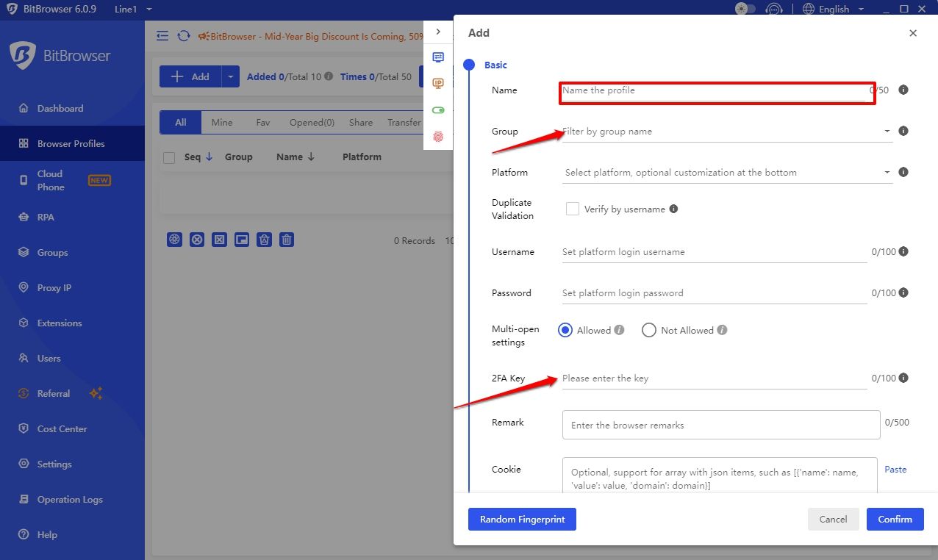Viewport: 938px width, 560px height.
Task: Click info icon next to 2FA Key field
Action: 903,378
